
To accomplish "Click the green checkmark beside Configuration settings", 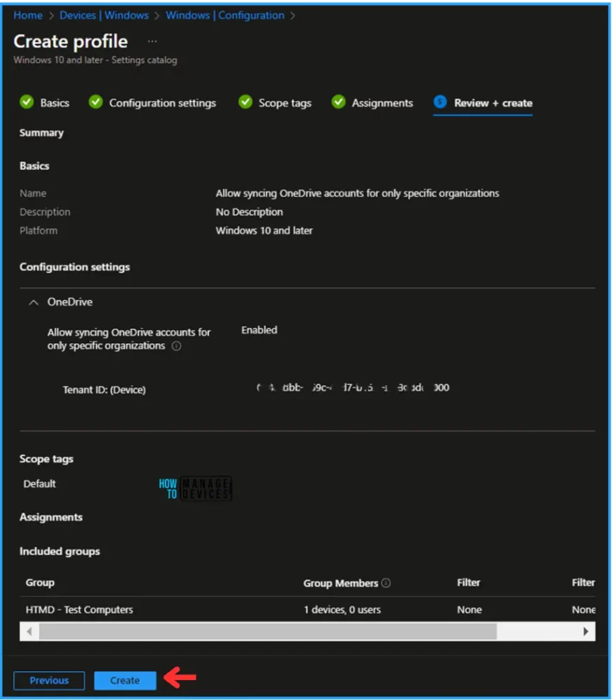I will coord(96,102).
